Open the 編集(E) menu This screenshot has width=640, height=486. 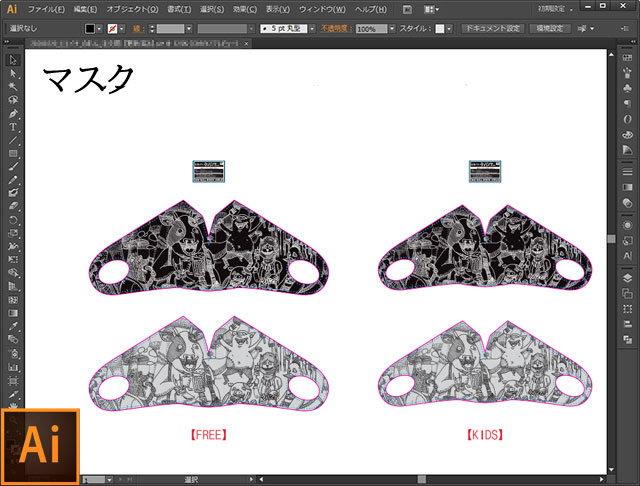coord(85,9)
